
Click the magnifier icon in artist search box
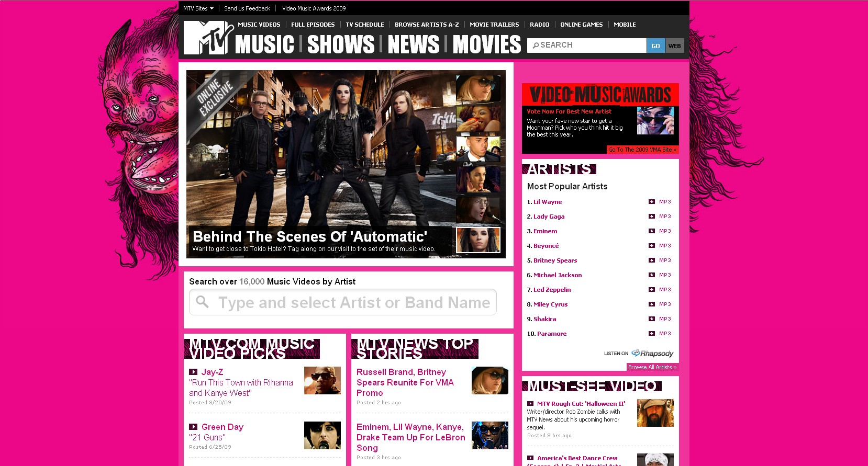pos(202,302)
